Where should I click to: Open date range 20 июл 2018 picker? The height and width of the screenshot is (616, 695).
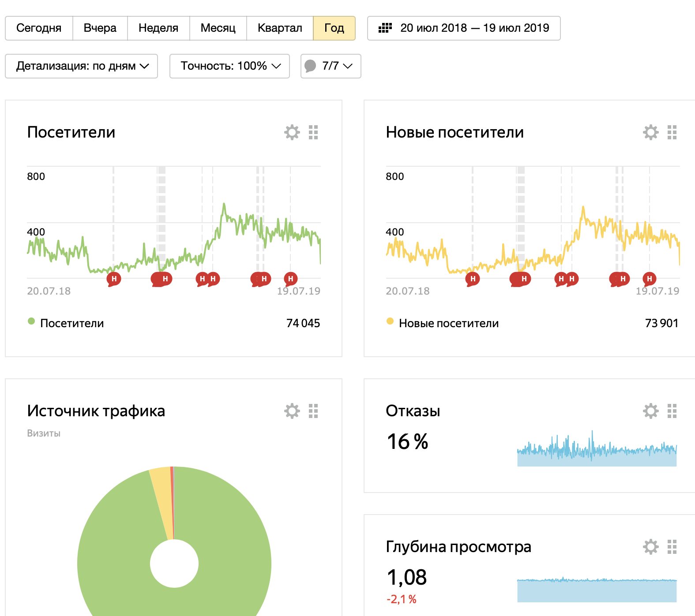point(464,28)
